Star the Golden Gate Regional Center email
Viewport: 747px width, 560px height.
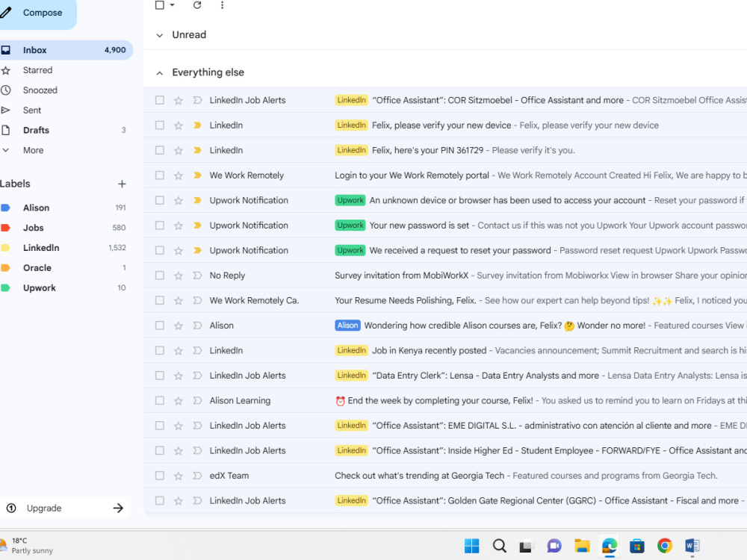[179, 500]
